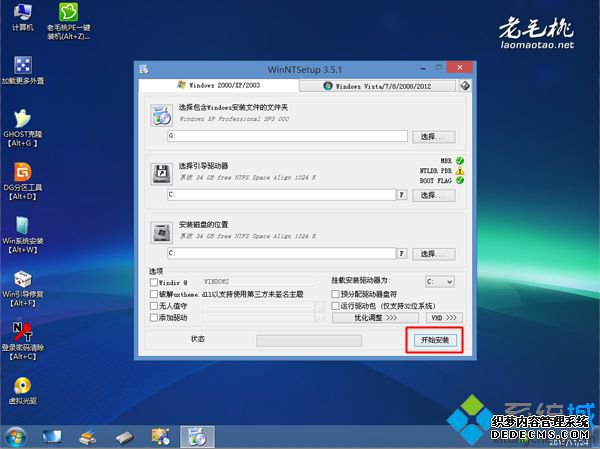Click the WINDOWS Windir text field
The height and width of the screenshot is (449, 600).
258,282
